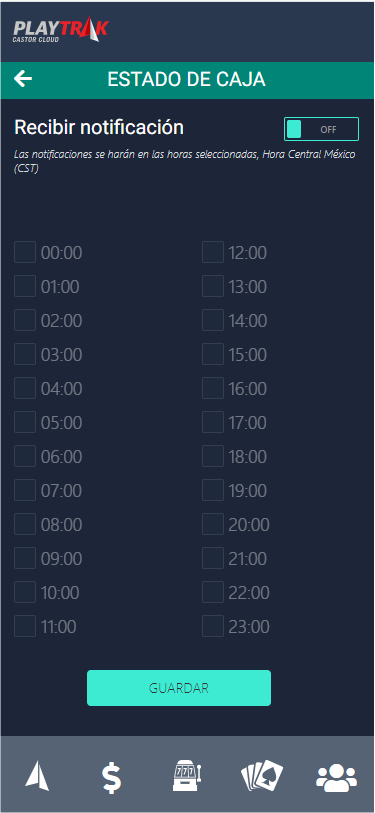Click the PlayTrak Castor Cloud logo
The height and width of the screenshot is (813, 375).
point(61,29)
